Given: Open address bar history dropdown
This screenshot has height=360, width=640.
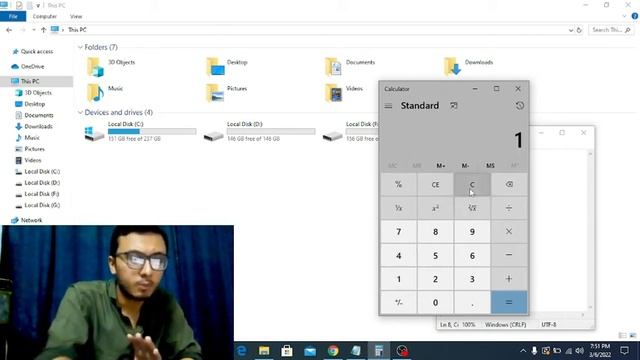Looking at the screenshot, I should (x=571, y=30).
